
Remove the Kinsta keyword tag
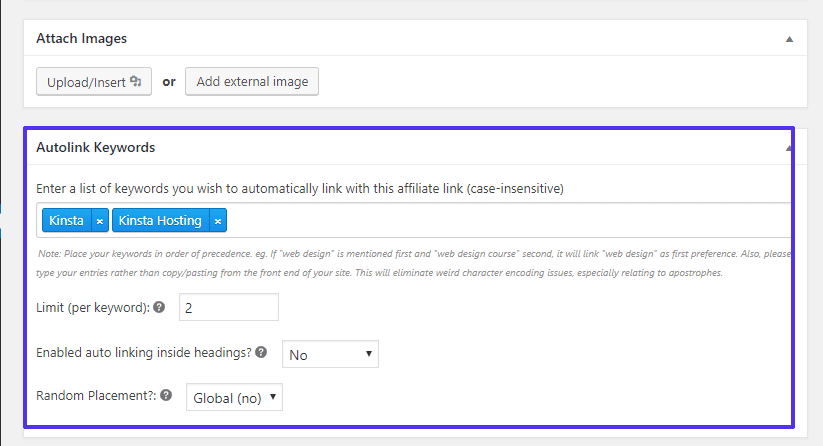(99, 221)
